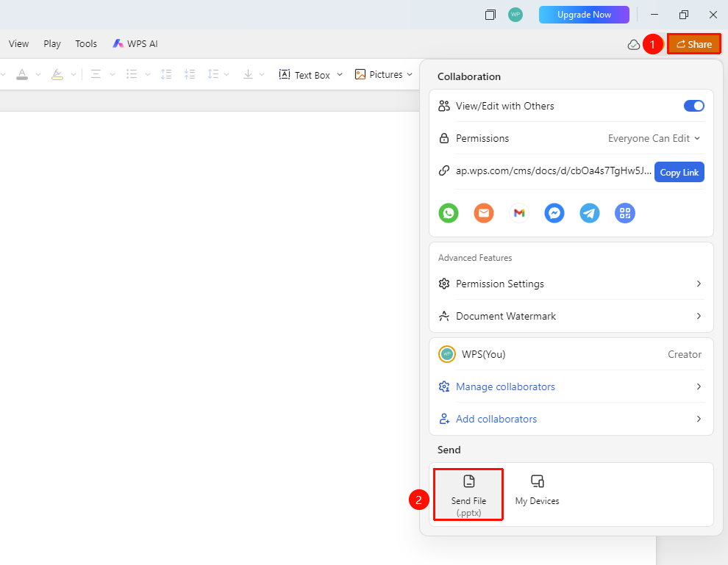Click the WPS(You) creator row

click(x=571, y=354)
